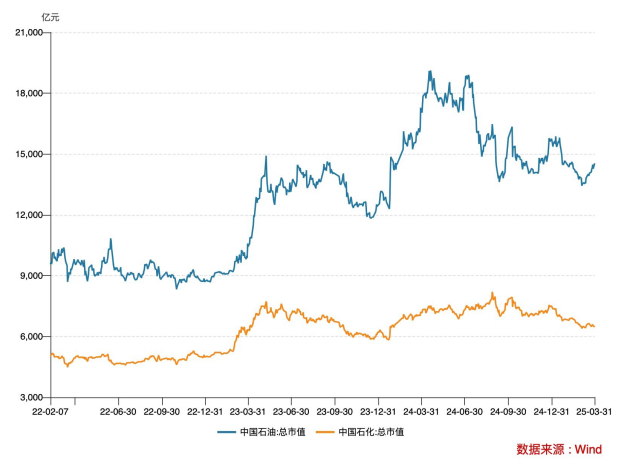Select the 15,000 y-axis label

31,155
